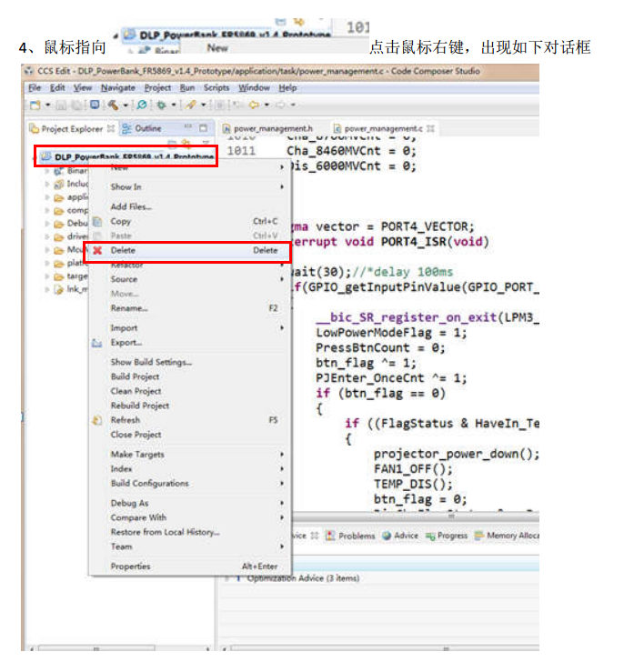Select DLP_PowerBank project tree item
The height and width of the screenshot is (672, 644).
pos(127,156)
